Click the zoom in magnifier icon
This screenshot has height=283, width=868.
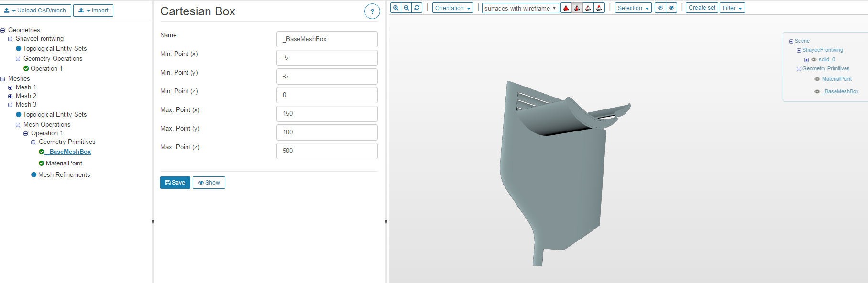396,8
